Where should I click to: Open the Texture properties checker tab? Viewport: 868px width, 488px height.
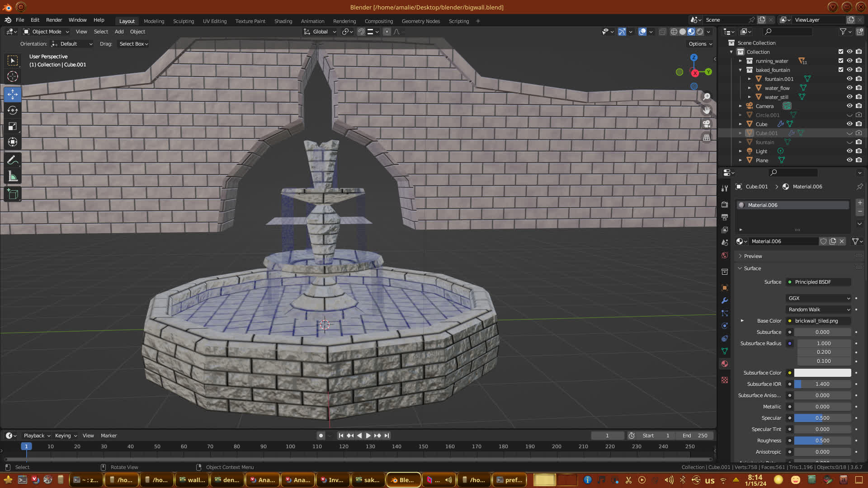[x=725, y=380]
